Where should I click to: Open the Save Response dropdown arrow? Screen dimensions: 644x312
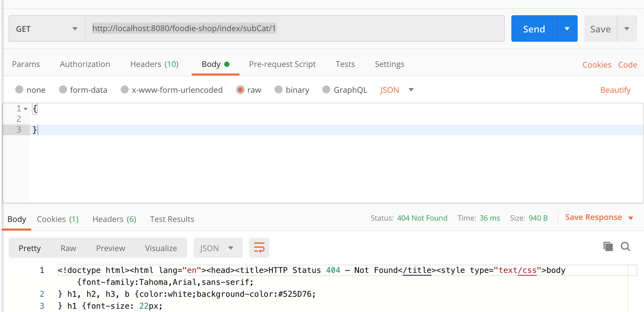pyautogui.click(x=631, y=218)
